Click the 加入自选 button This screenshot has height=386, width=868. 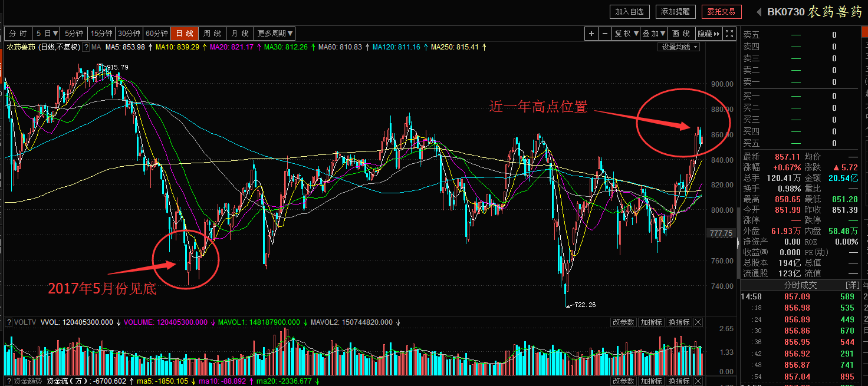point(629,11)
